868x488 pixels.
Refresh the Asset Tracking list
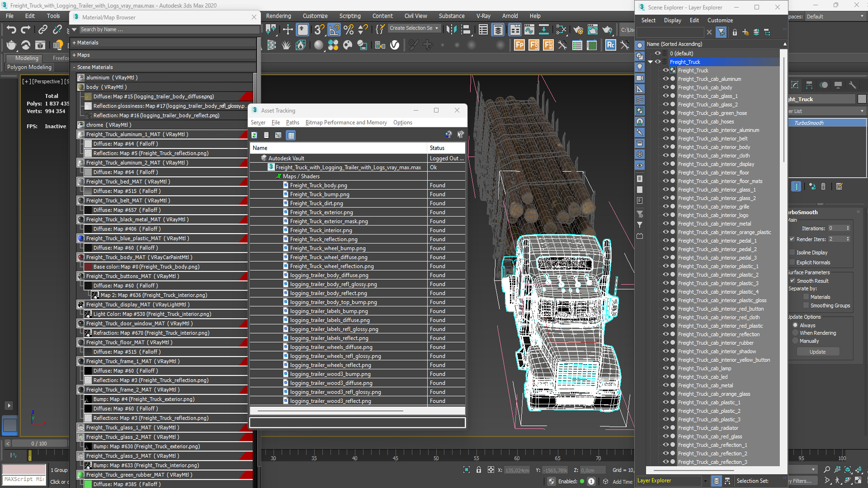[x=255, y=135]
